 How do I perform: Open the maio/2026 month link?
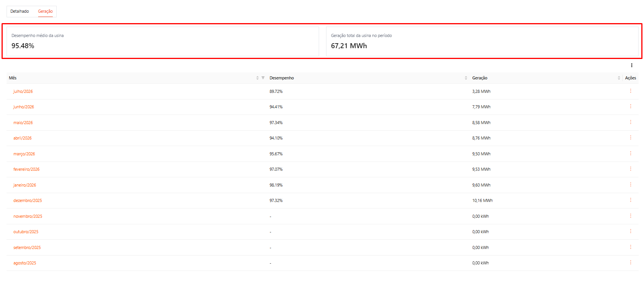tap(23, 123)
